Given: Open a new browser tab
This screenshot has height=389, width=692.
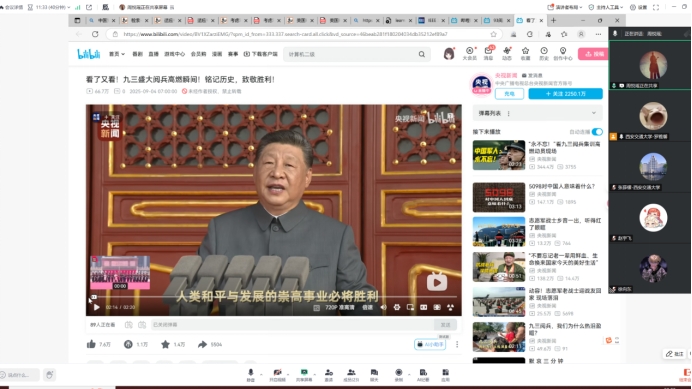Looking at the screenshot, I should pyautogui.click(x=553, y=20).
